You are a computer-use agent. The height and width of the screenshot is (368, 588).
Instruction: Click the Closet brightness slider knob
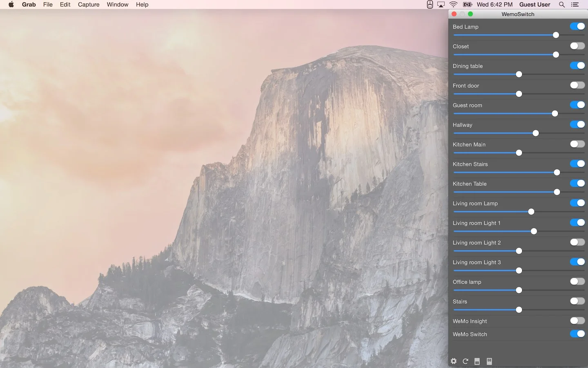click(556, 55)
